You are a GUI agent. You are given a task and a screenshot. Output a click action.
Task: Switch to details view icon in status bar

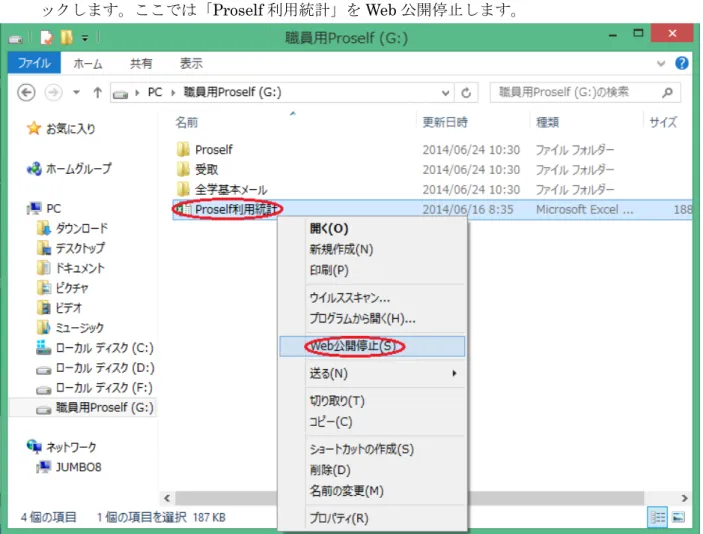[x=658, y=518]
